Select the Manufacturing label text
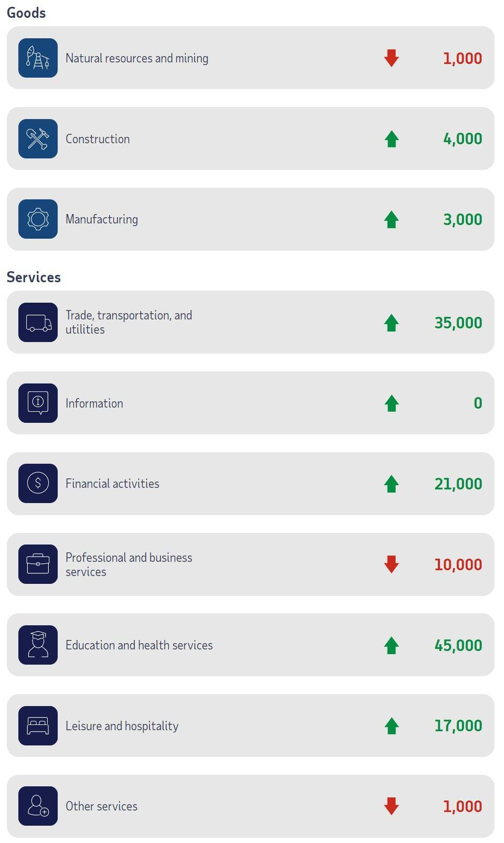This screenshot has height=843, width=504. [x=102, y=219]
